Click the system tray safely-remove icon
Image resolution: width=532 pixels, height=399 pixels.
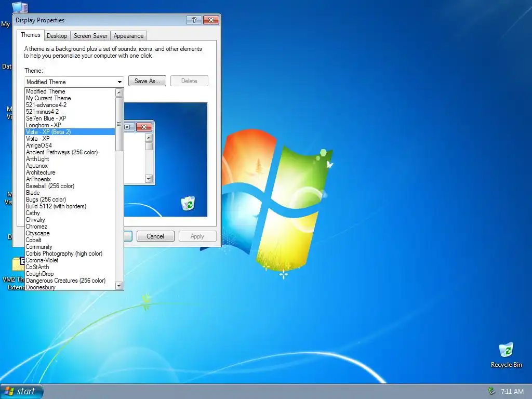click(x=491, y=391)
